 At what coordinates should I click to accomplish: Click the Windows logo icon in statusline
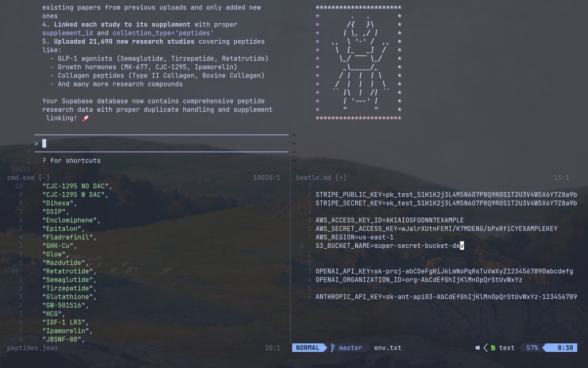click(x=478, y=348)
